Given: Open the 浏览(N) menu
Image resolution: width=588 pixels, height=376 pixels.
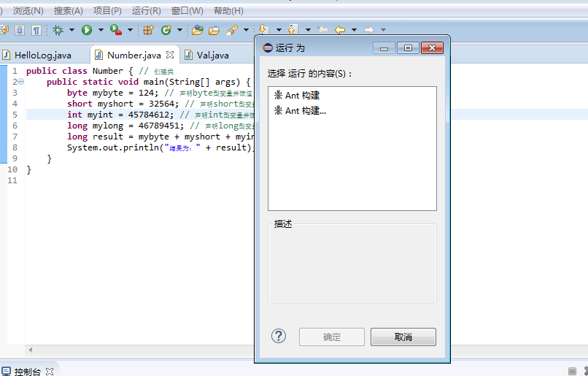Looking at the screenshot, I should point(28,11).
